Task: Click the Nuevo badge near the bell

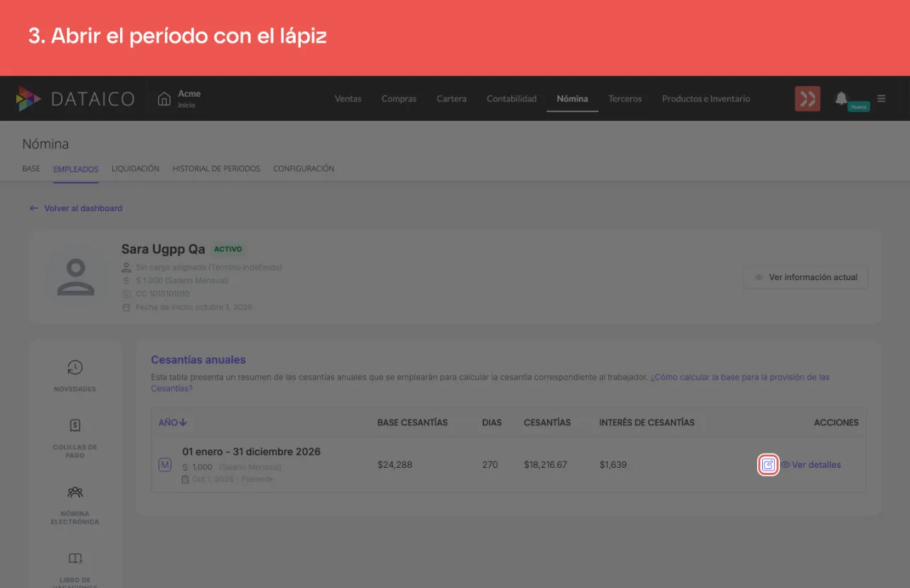Action: pos(859,107)
